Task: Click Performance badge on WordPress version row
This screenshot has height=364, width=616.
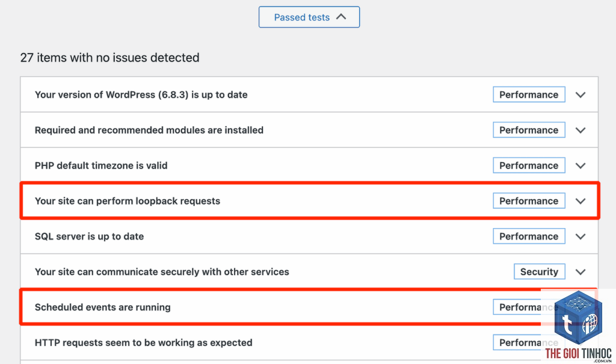Action: click(529, 94)
